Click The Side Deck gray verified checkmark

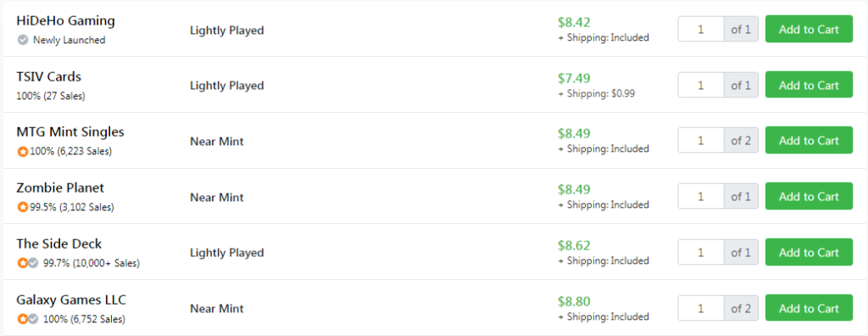point(33,263)
